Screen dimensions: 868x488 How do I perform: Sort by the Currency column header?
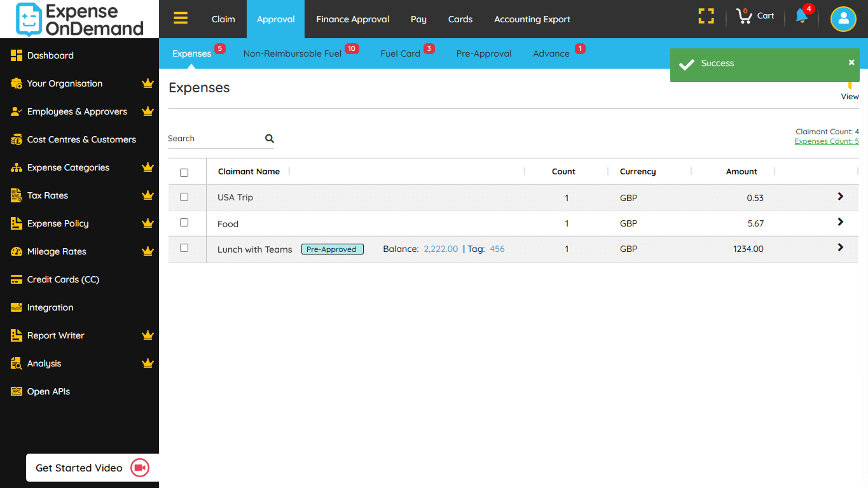coord(638,171)
